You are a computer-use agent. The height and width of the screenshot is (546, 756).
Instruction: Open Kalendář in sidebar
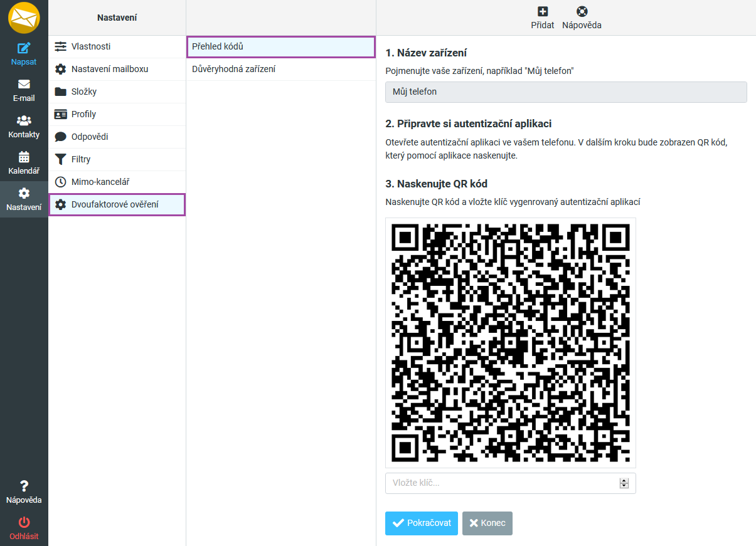(x=24, y=163)
